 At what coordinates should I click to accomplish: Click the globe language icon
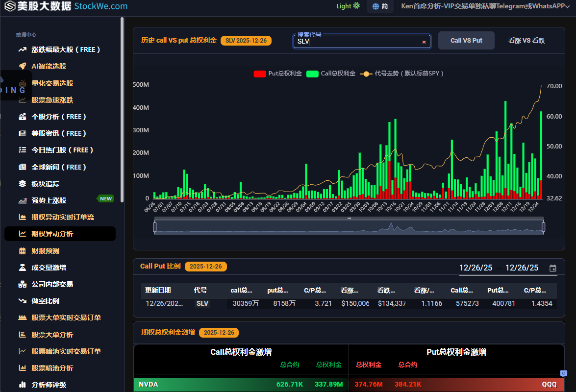coord(376,6)
